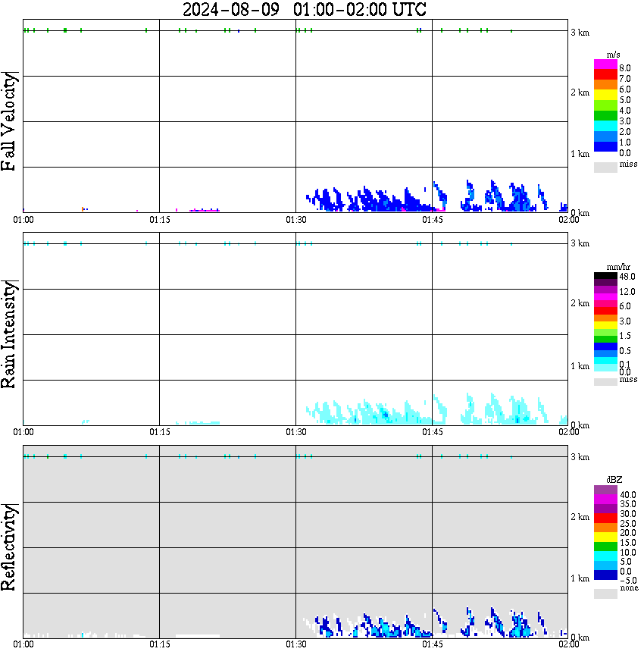Click the 5.0 cyan swatch in dBZ legend
Viewport: 644px width, 658px height.
tap(605, 556)
